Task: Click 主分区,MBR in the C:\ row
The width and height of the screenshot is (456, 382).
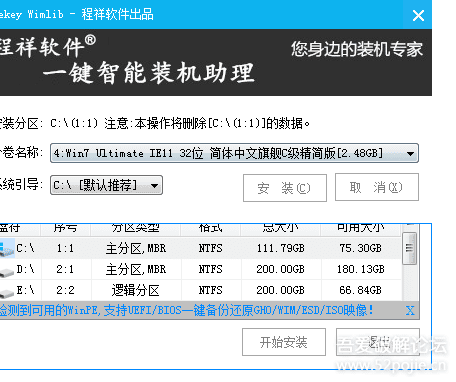Action: pos(136,248)
